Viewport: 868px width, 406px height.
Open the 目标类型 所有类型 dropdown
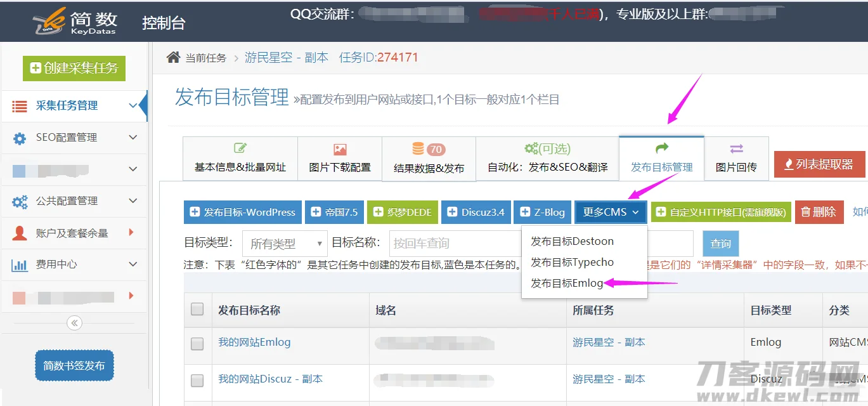[x=285, y=244]
